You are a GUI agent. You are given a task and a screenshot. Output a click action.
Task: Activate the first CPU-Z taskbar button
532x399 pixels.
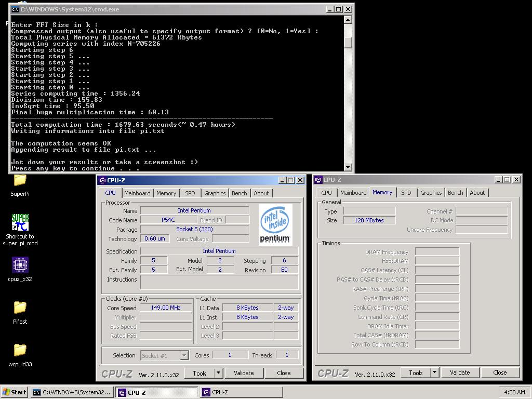(x=157, y=392)
